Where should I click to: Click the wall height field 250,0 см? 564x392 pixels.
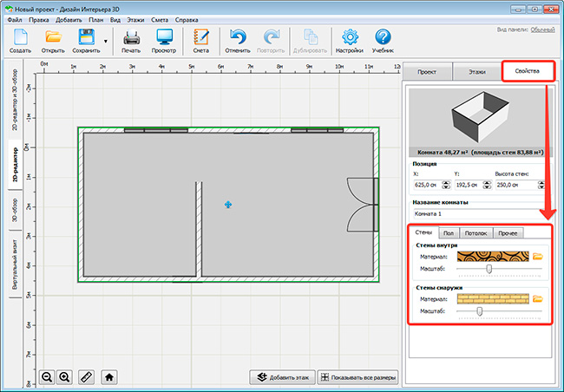tap(516, 185)
